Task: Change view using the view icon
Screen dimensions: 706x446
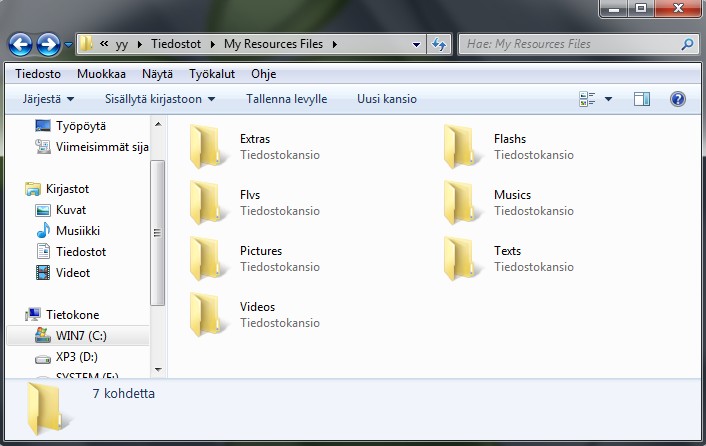Action: point(587,99)
